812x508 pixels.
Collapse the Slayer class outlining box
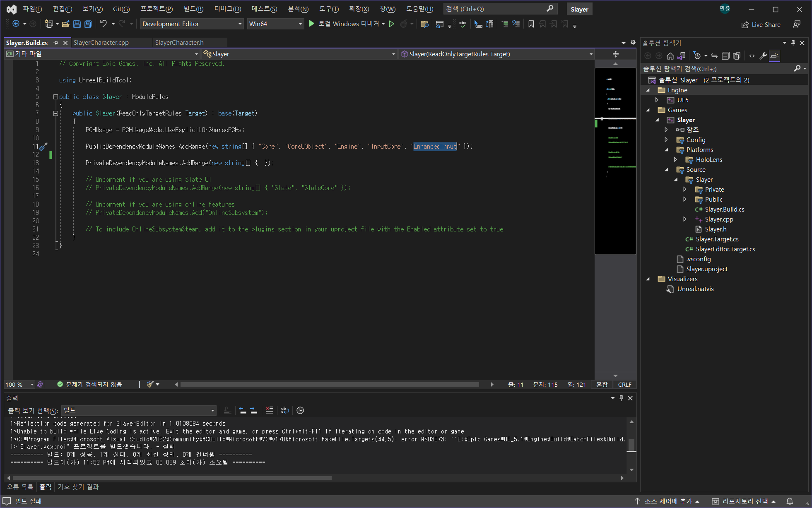pyautogui.click(x=55, y=97)
